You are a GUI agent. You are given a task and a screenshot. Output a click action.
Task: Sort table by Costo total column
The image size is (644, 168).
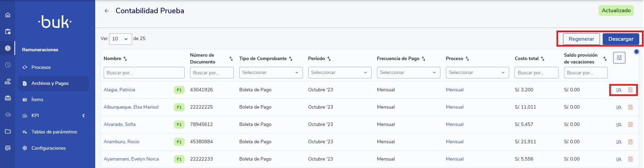(x=542, y=59)
